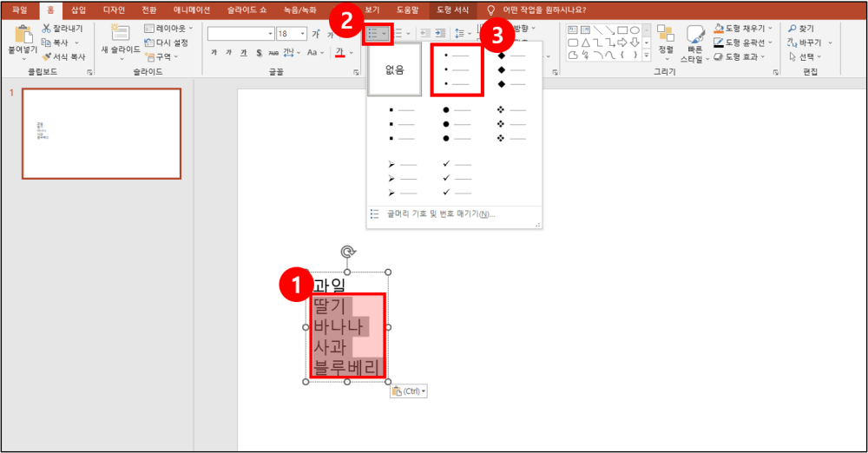Select the text box shape in gallery
Image resolution: width=868 pixels, height=453 pixels.
[573, 30]
